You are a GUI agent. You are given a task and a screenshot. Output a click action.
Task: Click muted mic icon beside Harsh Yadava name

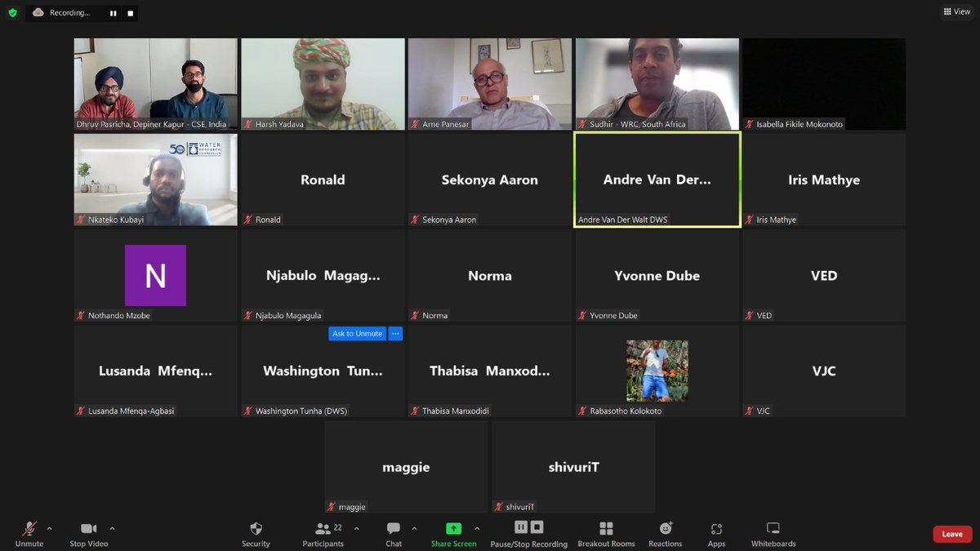coord(248,124)
